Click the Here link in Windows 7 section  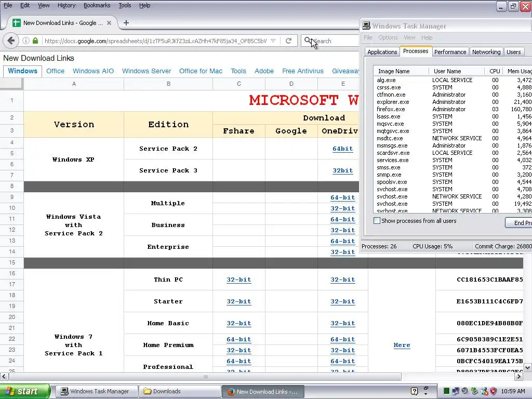coord(402,345)
